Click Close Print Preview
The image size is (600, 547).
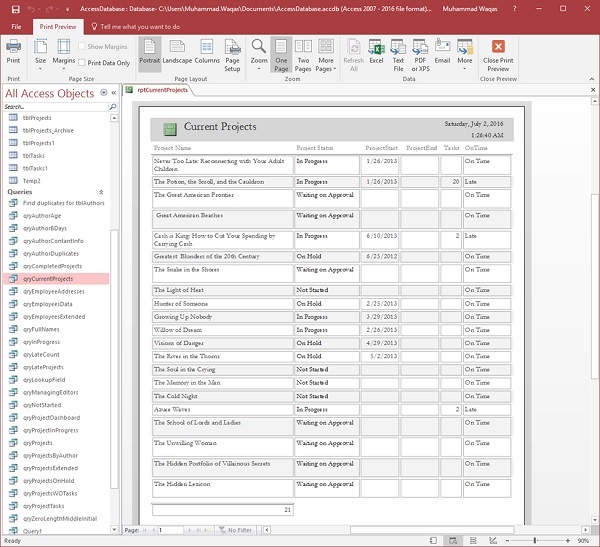(x=497, y=51)
